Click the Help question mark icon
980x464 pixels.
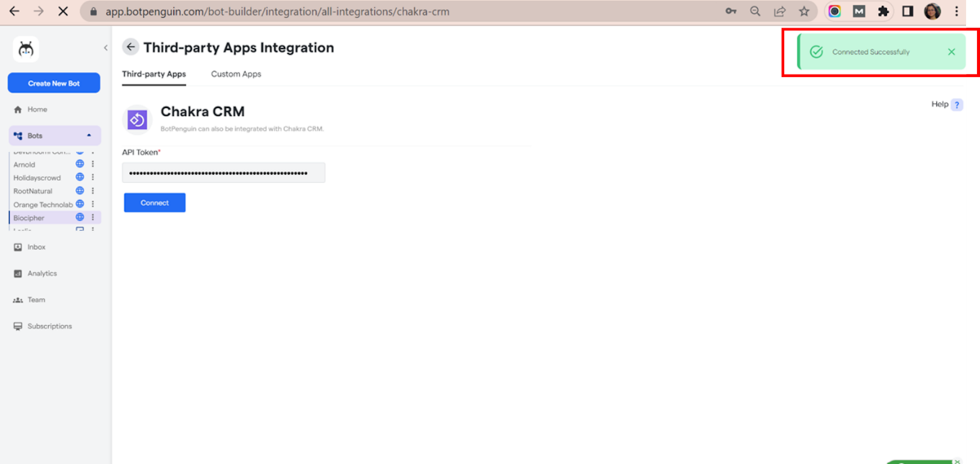coord(957,105)
